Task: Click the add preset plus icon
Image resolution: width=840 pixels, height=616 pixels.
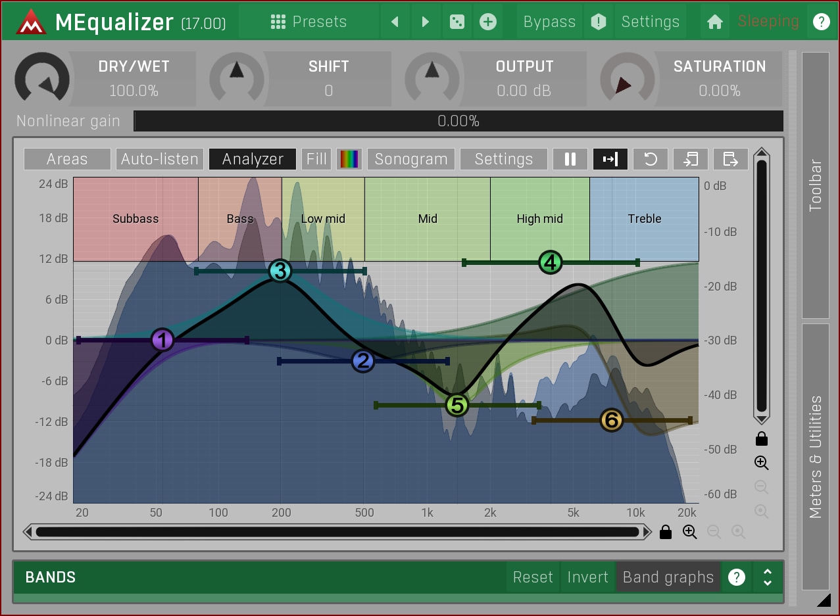Action: [x=487, y=22]
